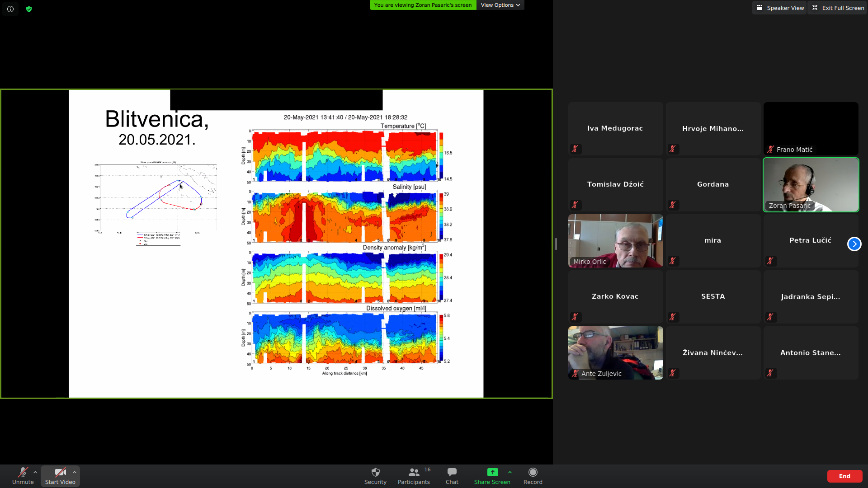Viewport: 868px width, 488px height.
Task: Open the Security menu
Action: (x=375, y=476)
